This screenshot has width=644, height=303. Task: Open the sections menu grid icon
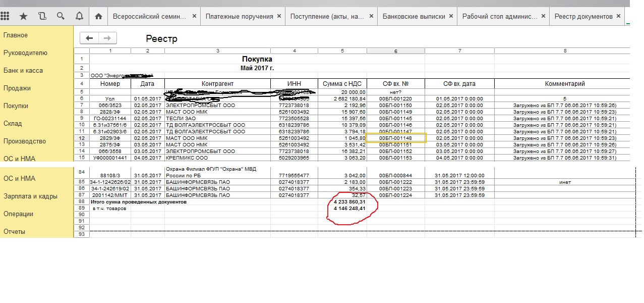pyautogui.click(x=6, y=16)
